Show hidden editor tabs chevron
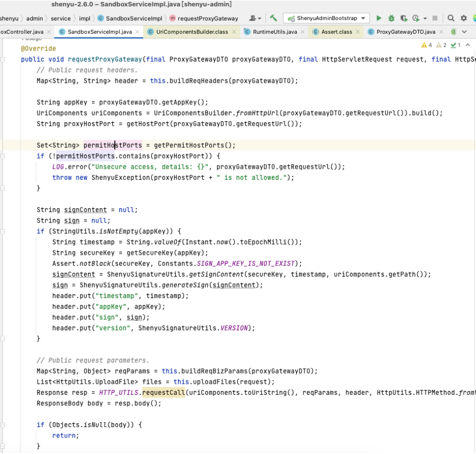The width and height of the screenshot is (476, 454). (464, 32)
